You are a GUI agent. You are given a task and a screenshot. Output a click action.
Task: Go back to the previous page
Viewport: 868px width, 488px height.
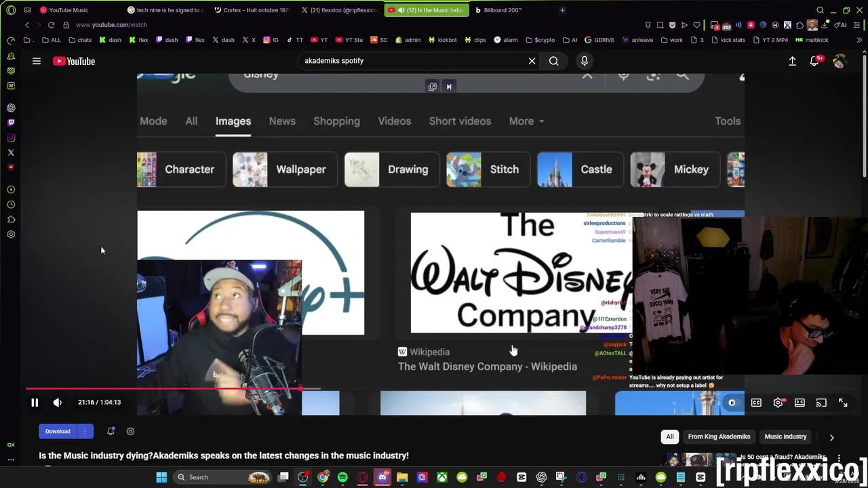(27, 25)
